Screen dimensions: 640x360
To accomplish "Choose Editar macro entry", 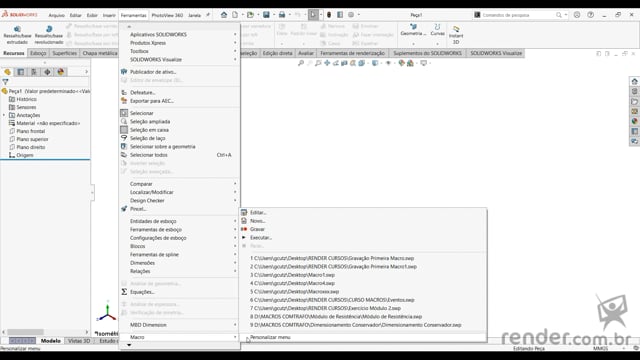I will coord(258,213).
